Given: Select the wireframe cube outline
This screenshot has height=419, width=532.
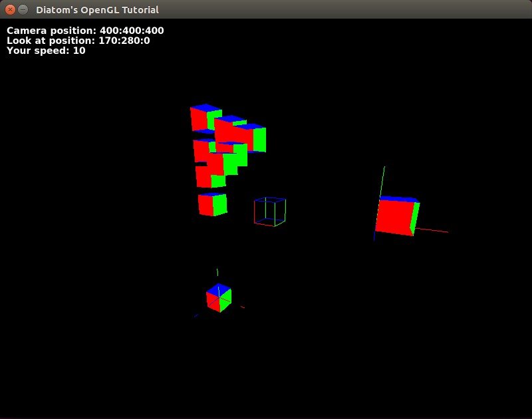Looking at the screenshot, I should tap(269, 211).
